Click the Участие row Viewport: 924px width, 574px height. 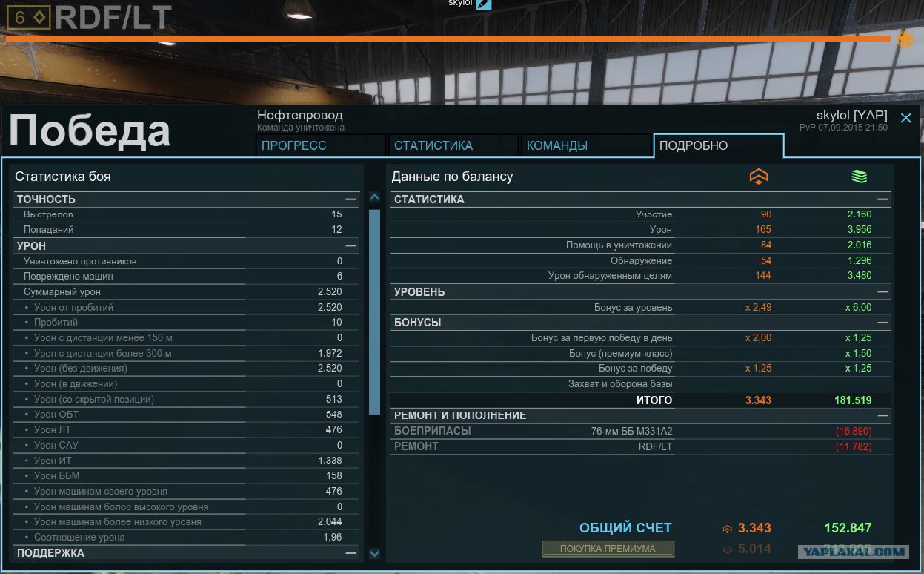640,214
